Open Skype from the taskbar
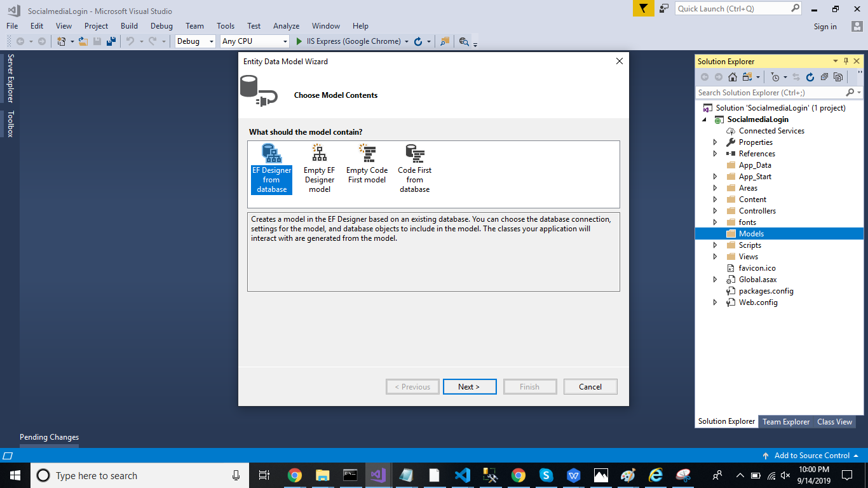 [x=546, y=475]
